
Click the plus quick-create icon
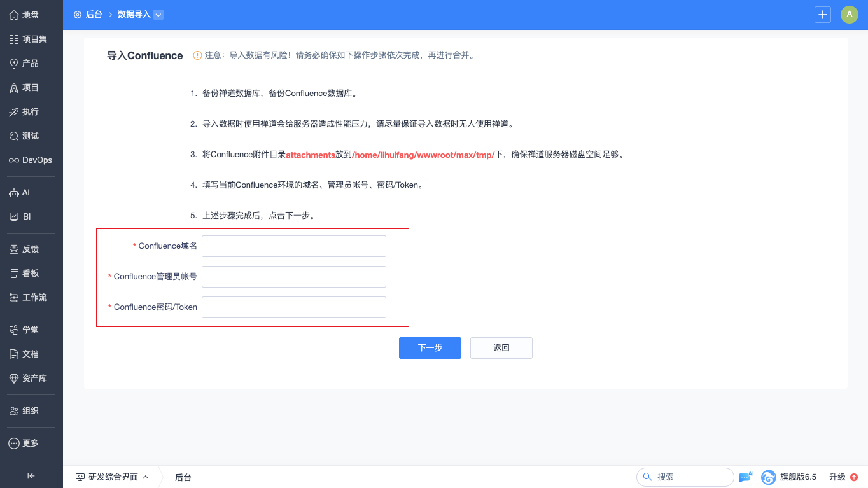click(823, 15)
